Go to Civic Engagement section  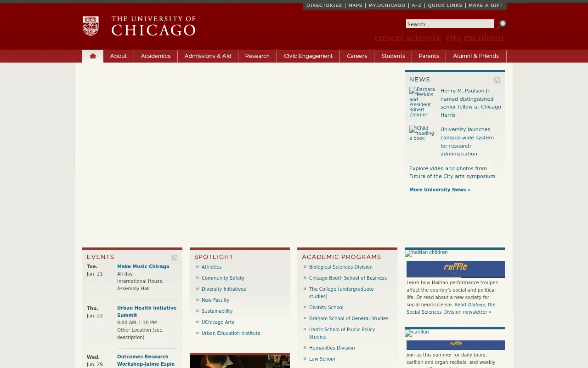(308, 56)
